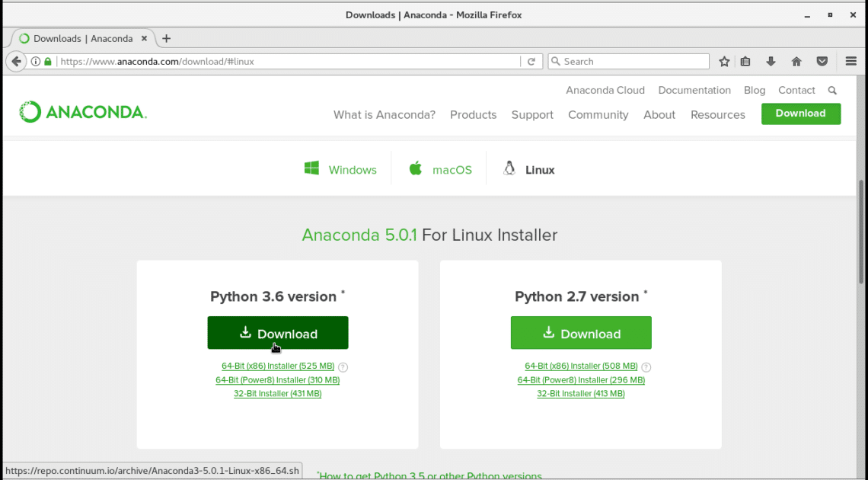The image size is (868, 480).
Task: Open the Documentation link
Action: [694, 90]
